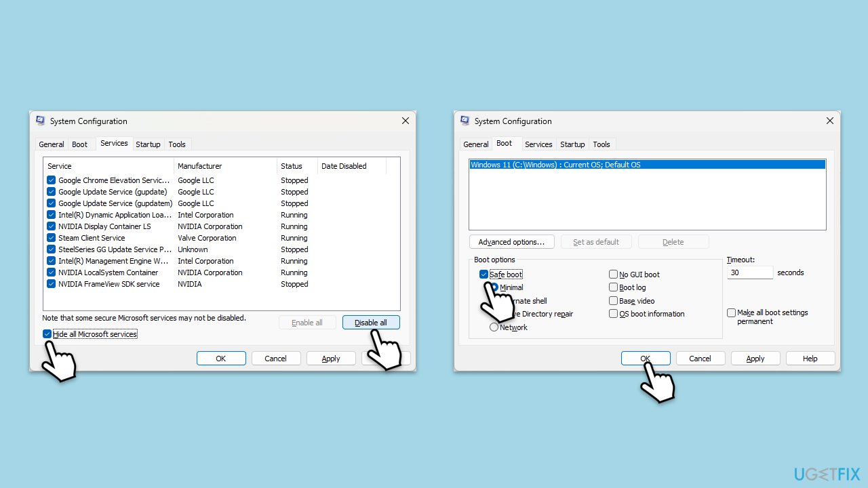Click OK in Boot window
The height and width of the screenshot is (488, 868).
646,359
